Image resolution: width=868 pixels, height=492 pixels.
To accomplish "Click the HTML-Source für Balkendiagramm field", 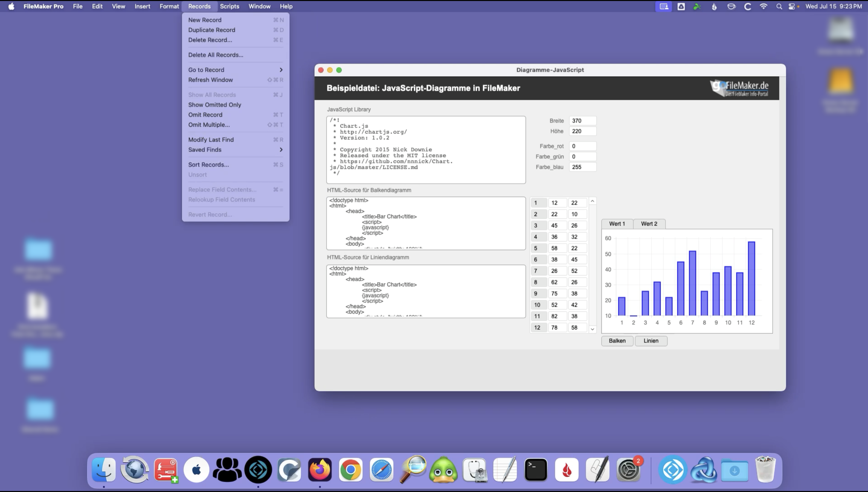I will click(x=426, y=223).
